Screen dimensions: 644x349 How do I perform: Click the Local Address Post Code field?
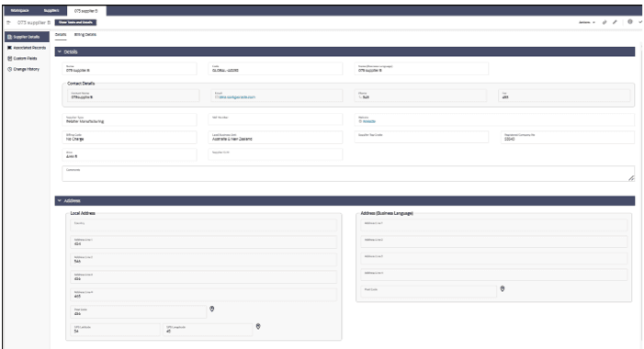(138, 311)
